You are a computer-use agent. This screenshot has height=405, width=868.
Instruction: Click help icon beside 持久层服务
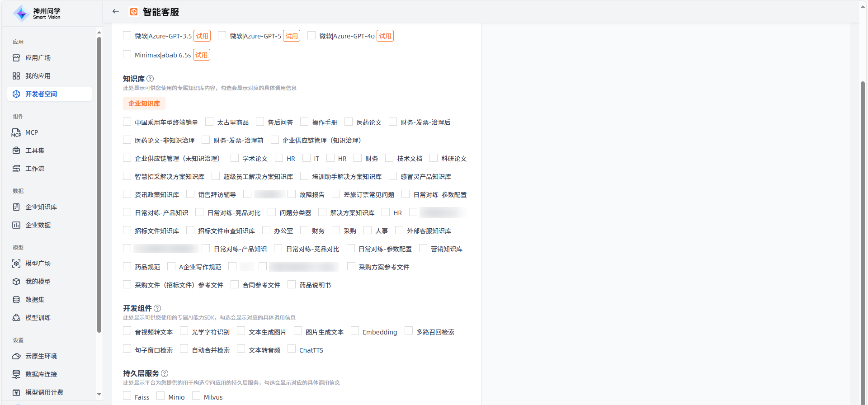(165, 373)
